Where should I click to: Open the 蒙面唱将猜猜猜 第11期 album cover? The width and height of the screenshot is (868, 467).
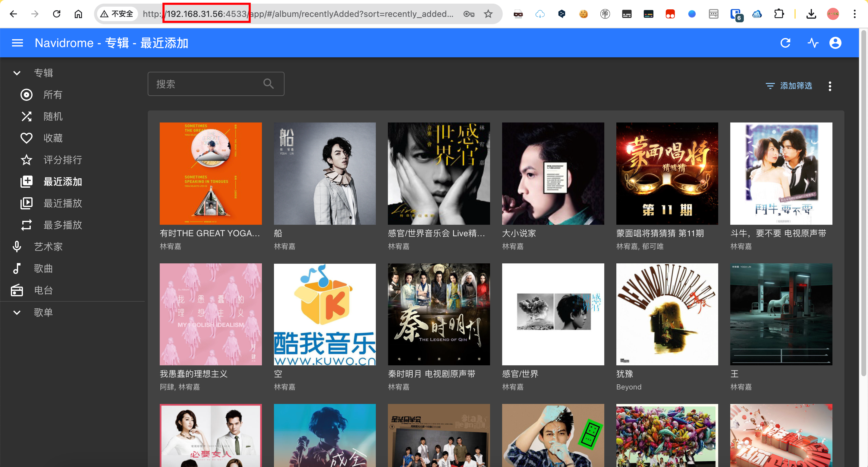coord(667,173)
